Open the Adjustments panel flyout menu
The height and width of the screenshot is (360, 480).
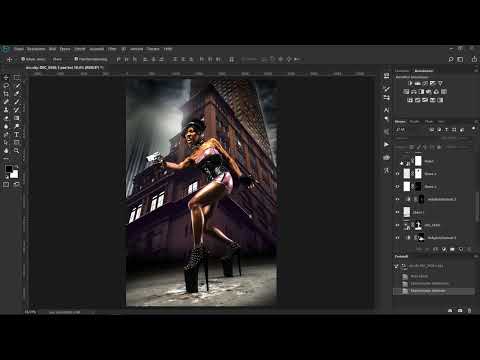(x=476, y=71)
